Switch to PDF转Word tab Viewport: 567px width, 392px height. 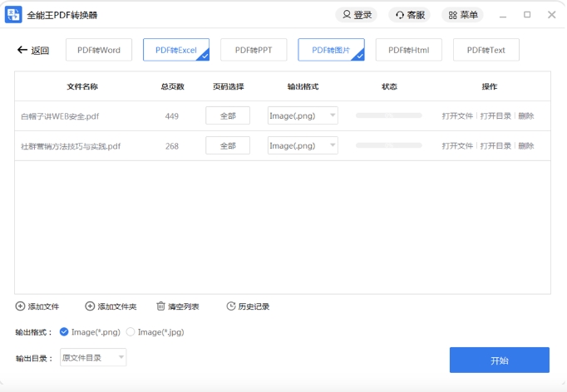(x=99, y=50)
